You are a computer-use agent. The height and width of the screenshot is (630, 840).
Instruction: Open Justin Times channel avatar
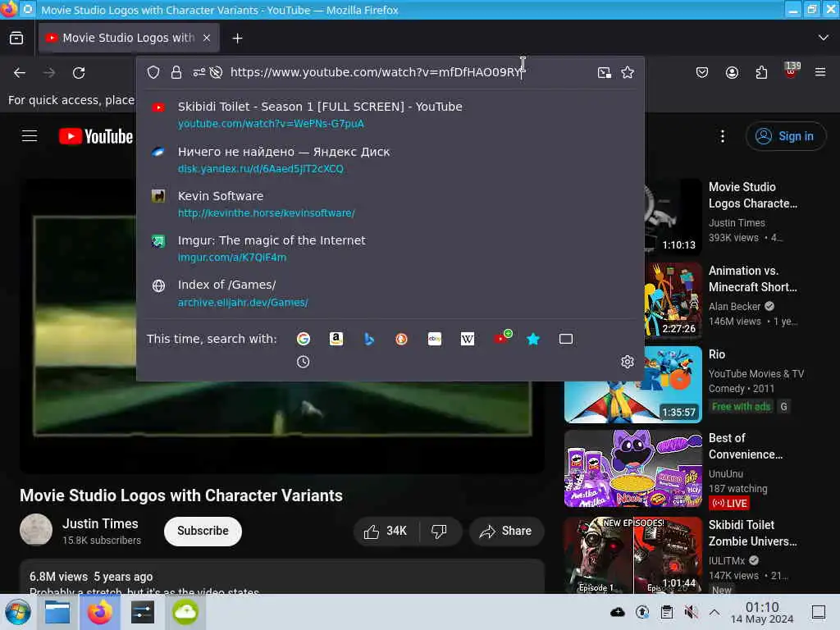(36, 530)
